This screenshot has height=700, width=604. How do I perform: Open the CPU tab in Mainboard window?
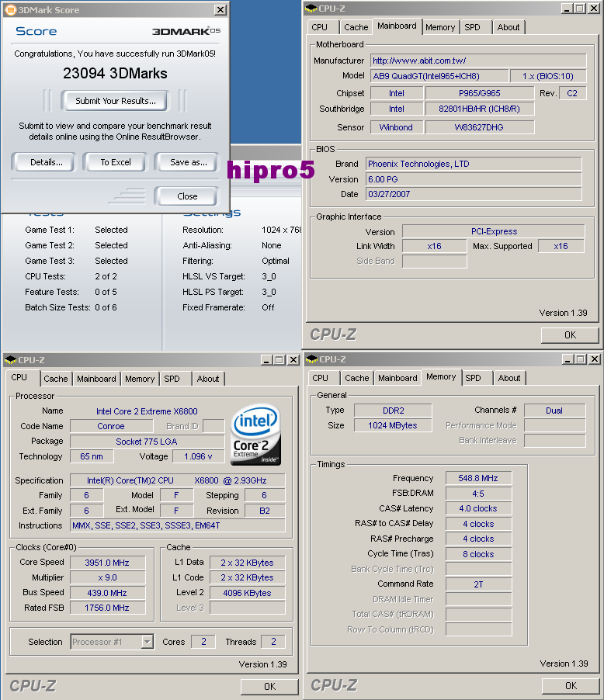pos(319,27)
